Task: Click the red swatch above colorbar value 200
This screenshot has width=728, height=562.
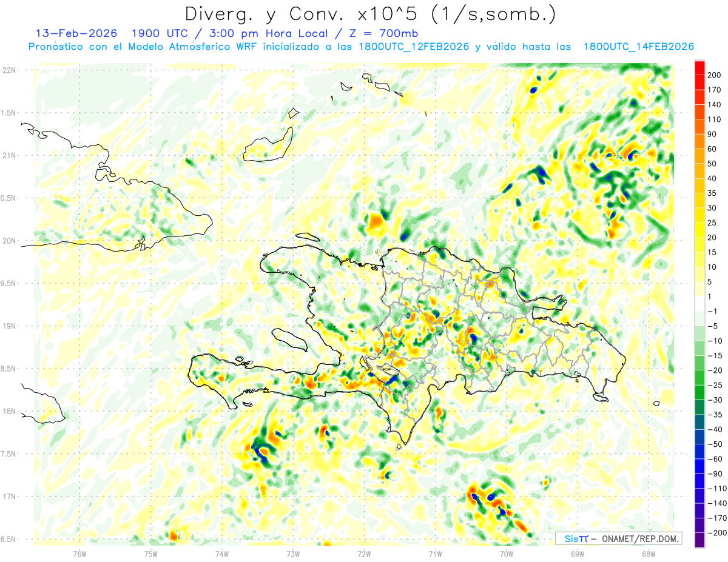Action: point(699,68)
